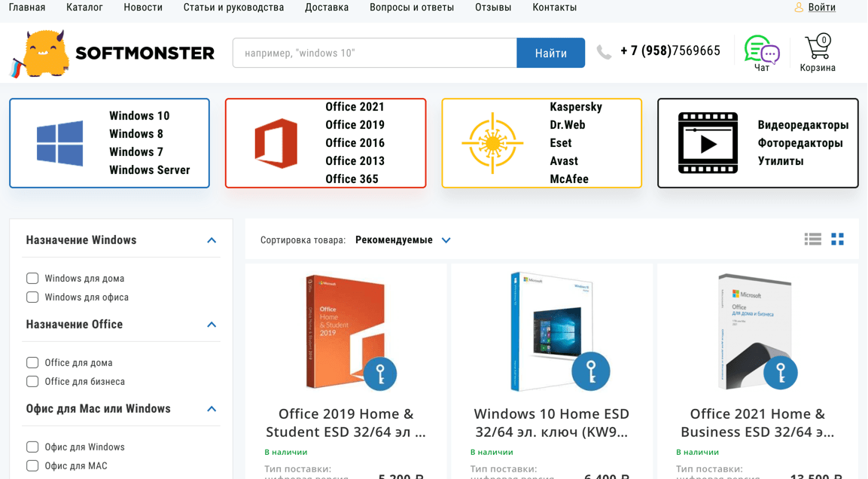Open the Office 2016 category link
The width and height of the screenshot is (868, 479).
(x=355, y=143)
